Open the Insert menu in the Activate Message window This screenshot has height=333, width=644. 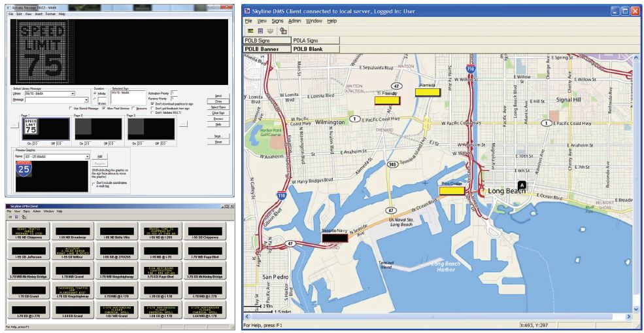(x=39, y=14)
